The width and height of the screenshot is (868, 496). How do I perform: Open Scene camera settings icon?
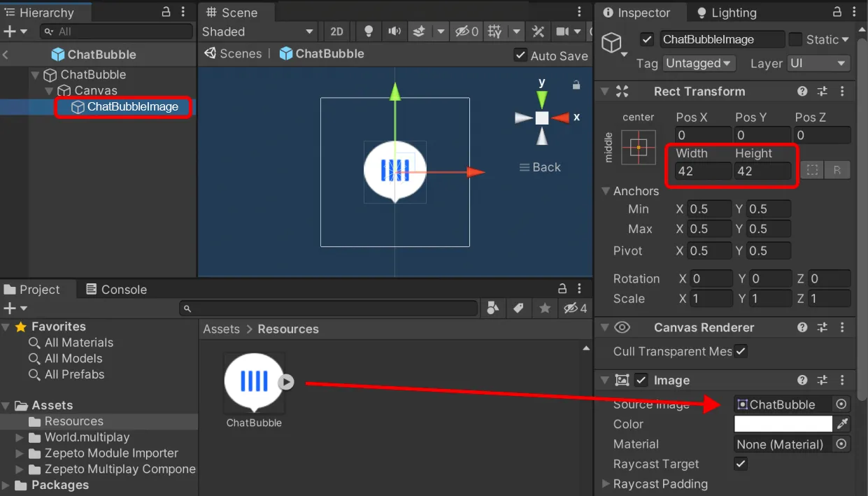click(x=562, y=31)
